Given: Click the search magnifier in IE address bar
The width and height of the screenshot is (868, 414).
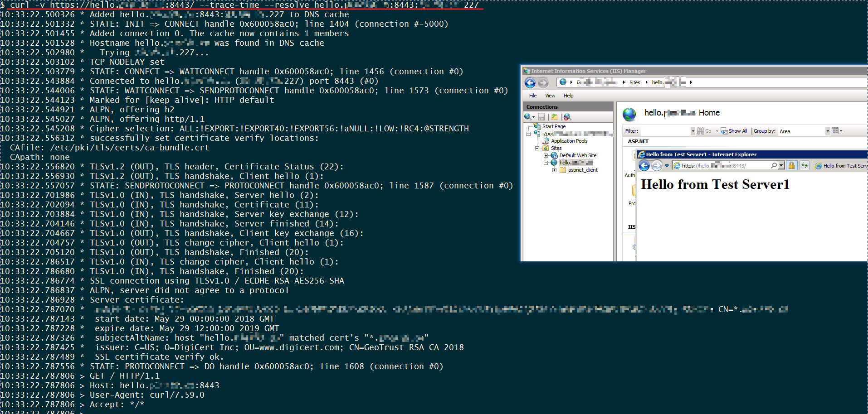Looking at the screenshot, I should (774, 165).
